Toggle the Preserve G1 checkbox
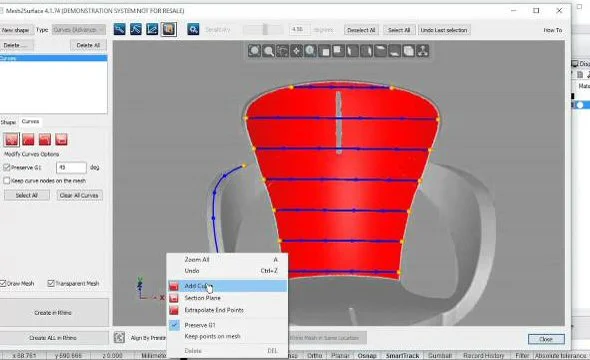590x360 pixels. (x=6, y=167)
